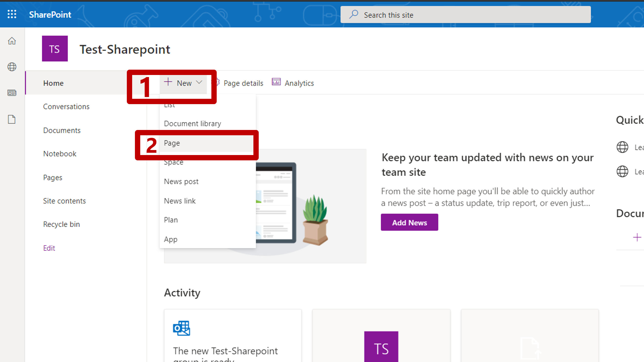Image resolution: width=644 pixels, height=362 pixels.
Task: Open Recycle bin navigation link
Action: [62, 224]
